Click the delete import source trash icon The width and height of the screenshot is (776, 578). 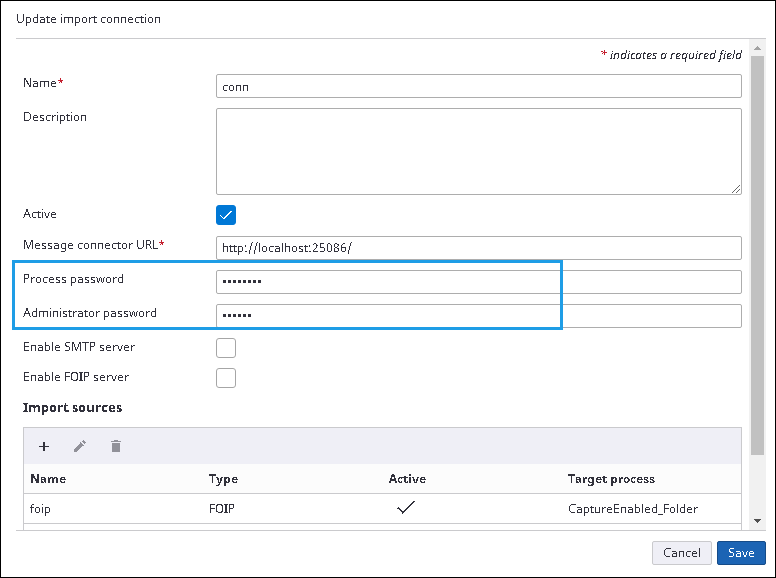pos(116,446)
